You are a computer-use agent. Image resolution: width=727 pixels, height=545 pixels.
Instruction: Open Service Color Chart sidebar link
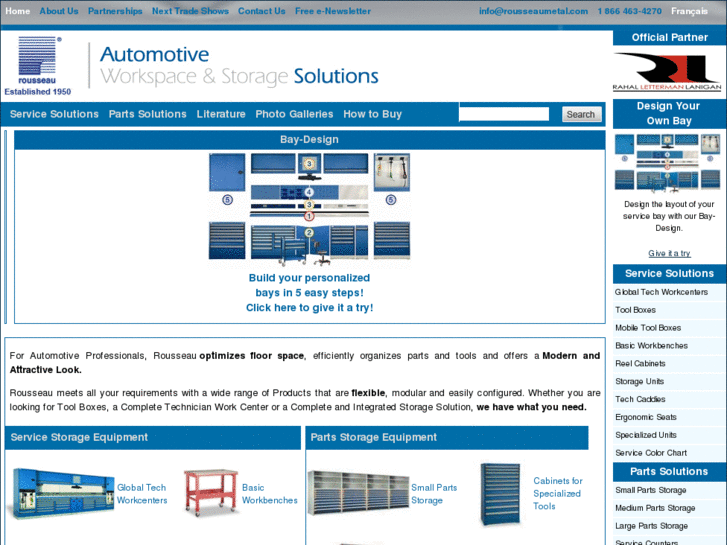coord(650,453)
